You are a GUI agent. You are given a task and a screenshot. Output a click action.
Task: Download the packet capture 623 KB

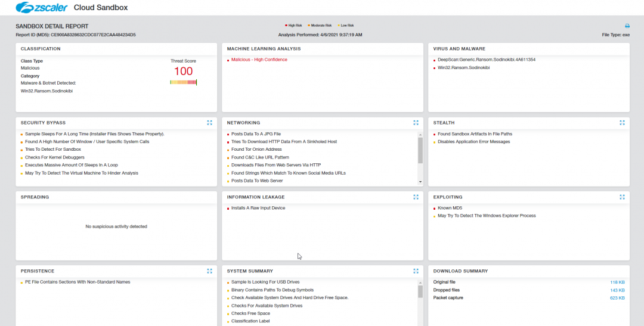[617, 297]
